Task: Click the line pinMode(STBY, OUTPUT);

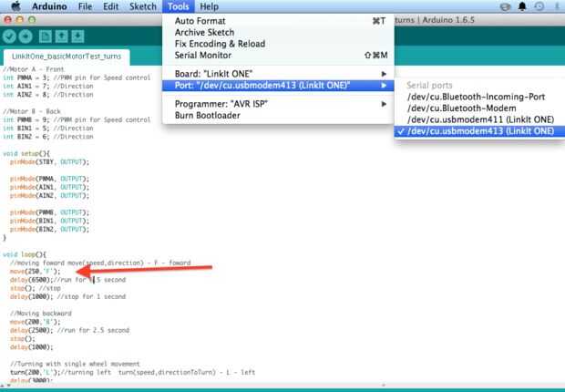Action: (49, 162)
